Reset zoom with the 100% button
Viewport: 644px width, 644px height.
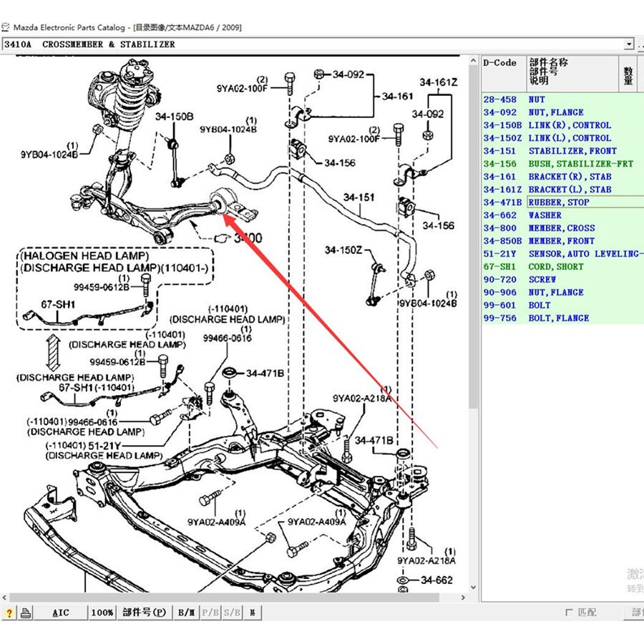102,613
